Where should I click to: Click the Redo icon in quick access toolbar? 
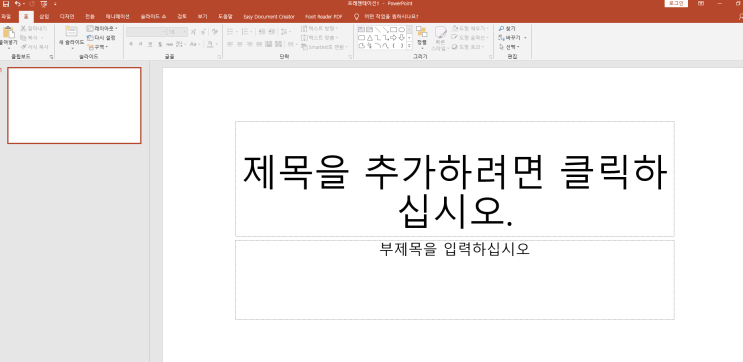(x=32, y=4)
